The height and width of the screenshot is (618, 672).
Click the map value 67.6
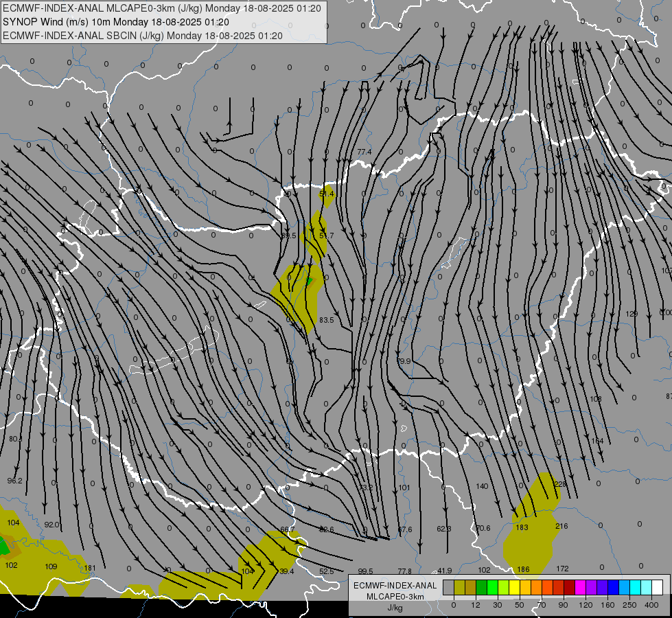click(405, 529)
